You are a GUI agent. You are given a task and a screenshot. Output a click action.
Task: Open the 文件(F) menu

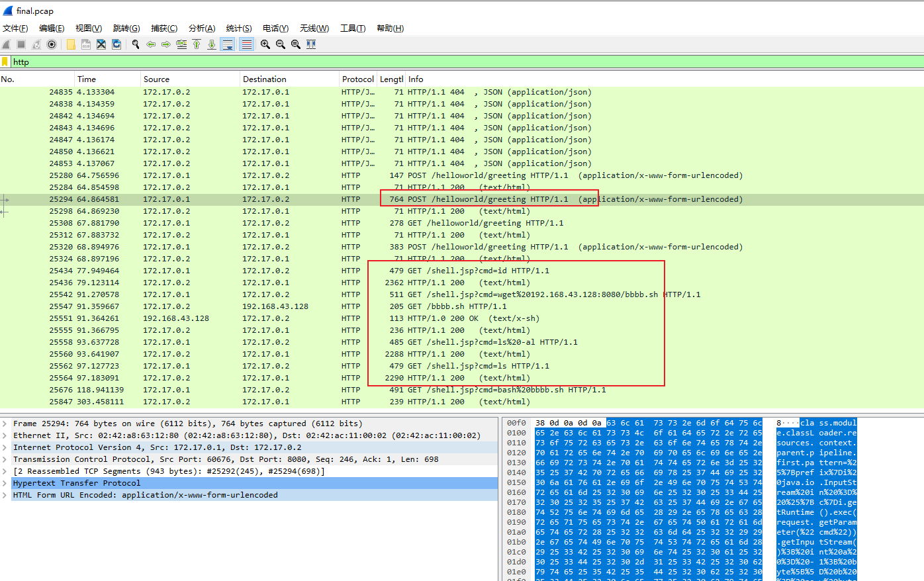pyautogui.click(x=15, y=28)
